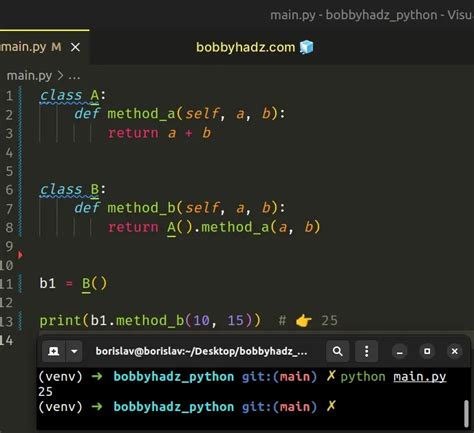474x433 pixels.
Task: Maximize the terminal window
Action: point(427,352)
